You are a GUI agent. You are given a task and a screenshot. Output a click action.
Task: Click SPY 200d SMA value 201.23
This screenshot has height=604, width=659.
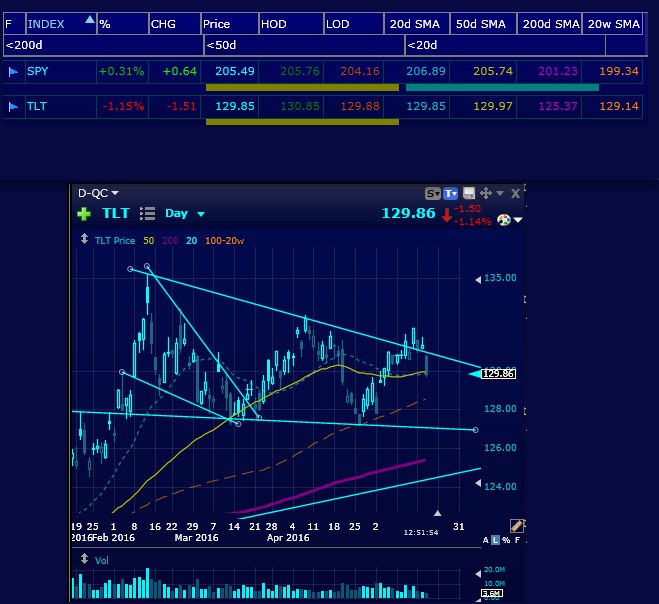pyautogui.click(x=558, y=71)
